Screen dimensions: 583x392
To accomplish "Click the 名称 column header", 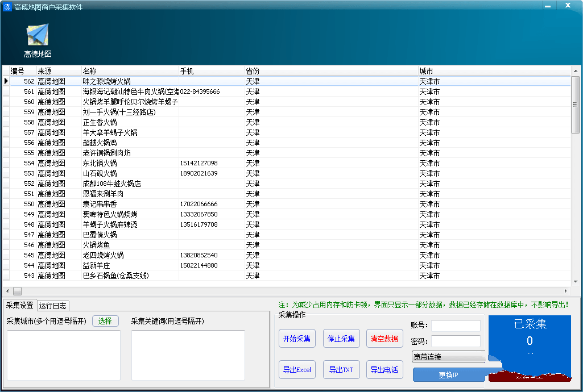I will [x=130, y=71].
